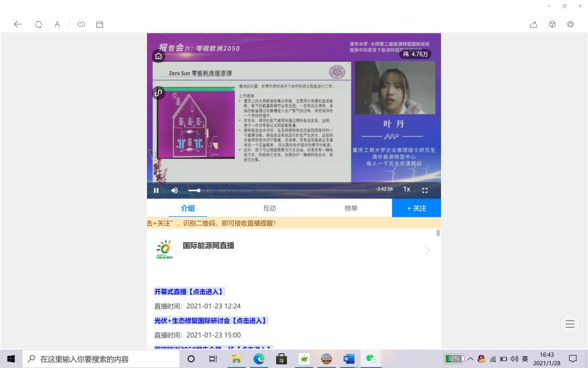Click the + 关注 follow button
Image resolution: width=588 pixels, height=368 pixels.
click(x=416, y=208)
